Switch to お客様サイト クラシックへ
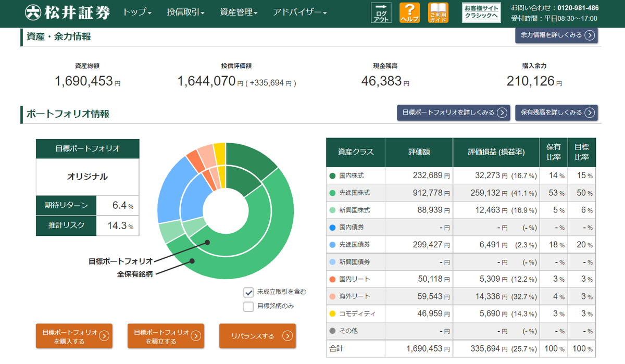 [481, 13]
